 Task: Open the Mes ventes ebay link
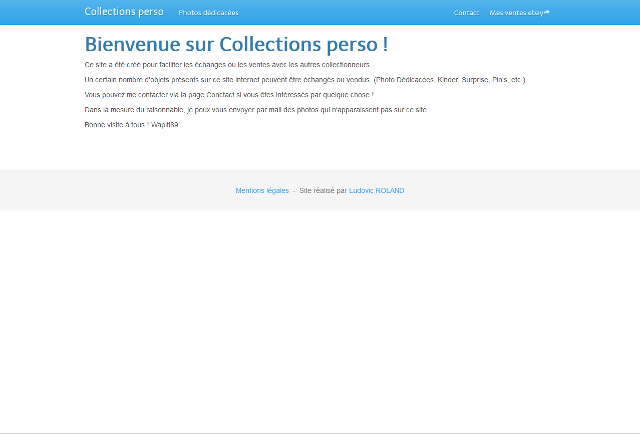[x=516, y=13]
